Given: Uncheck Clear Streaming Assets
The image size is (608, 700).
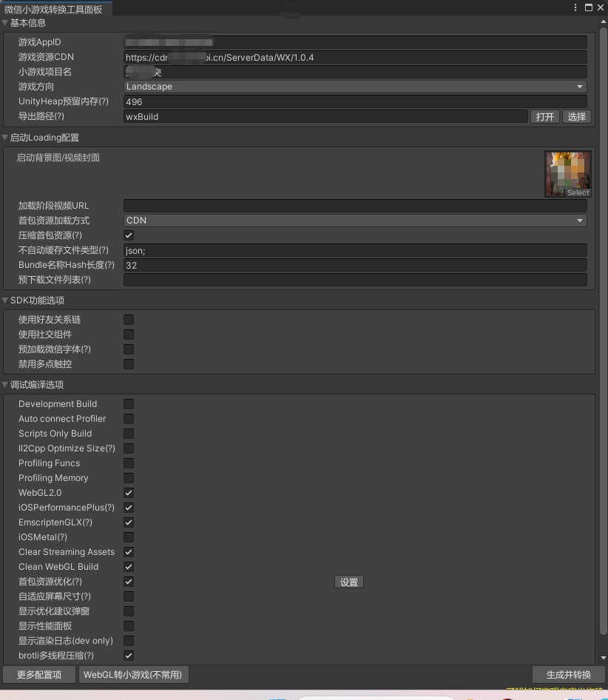Looking at the screenshot, I should coord(128,552).
